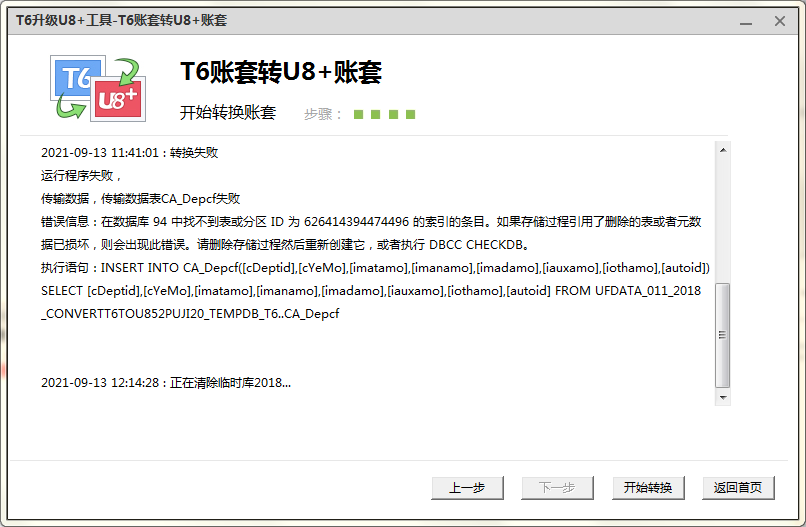Click the _CONVERTT6TOU852PUJI20_TEMPDB_T6..CA_Depcf line

point(190,314)
